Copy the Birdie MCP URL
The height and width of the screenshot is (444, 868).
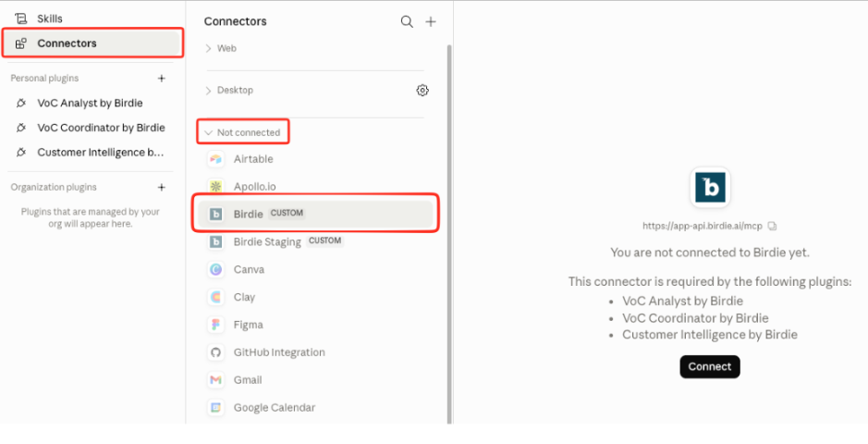tap(773, 226)
